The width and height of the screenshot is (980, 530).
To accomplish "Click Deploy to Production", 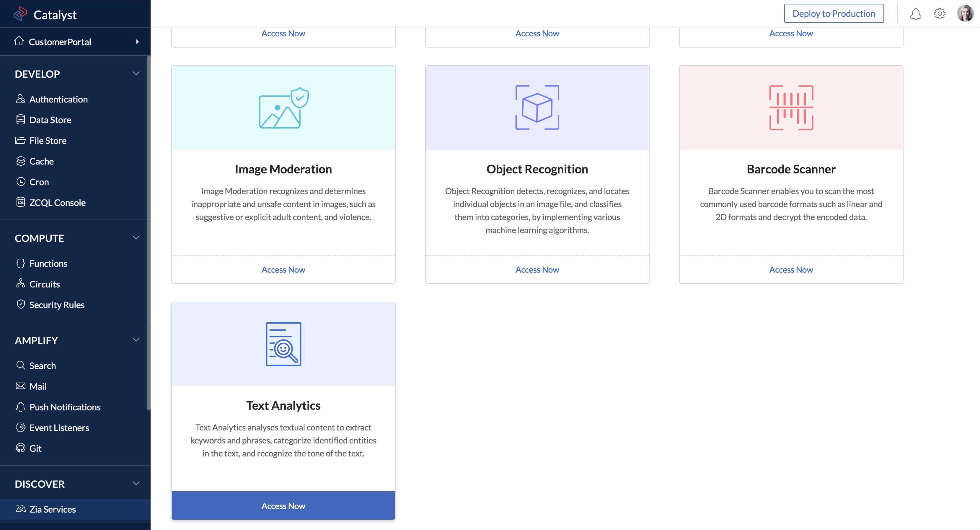I will pos(834,13).
